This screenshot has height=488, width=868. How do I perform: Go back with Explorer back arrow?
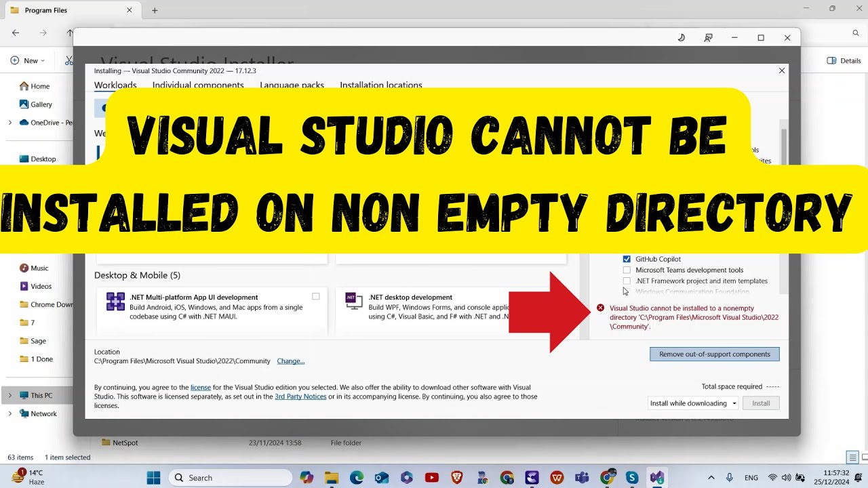pos(16,33)
